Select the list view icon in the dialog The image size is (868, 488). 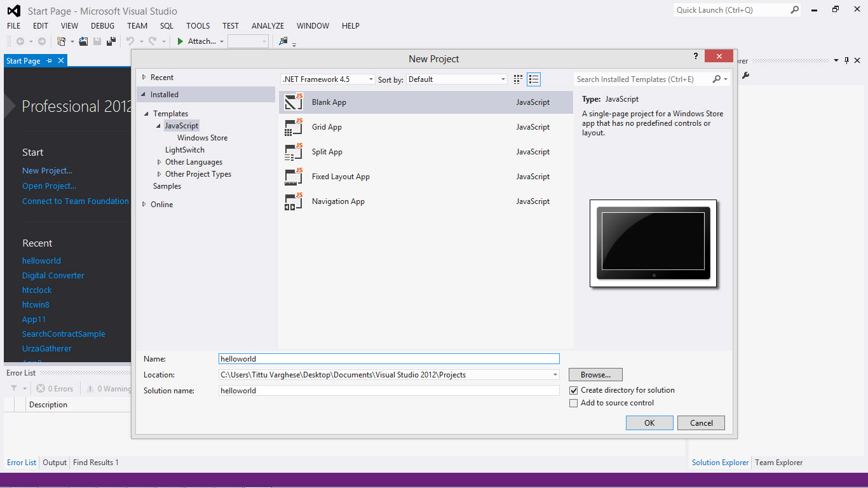coord(534,79)
